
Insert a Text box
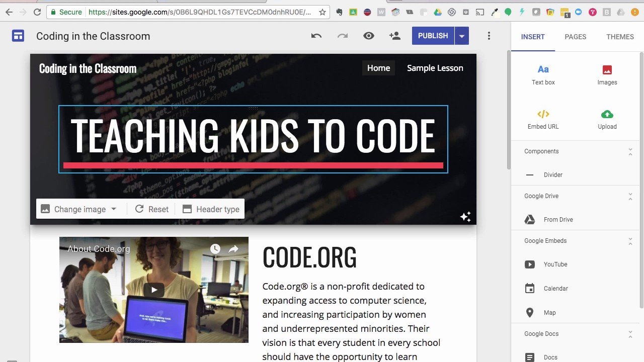pyautogui.click(x=543, y=74)
